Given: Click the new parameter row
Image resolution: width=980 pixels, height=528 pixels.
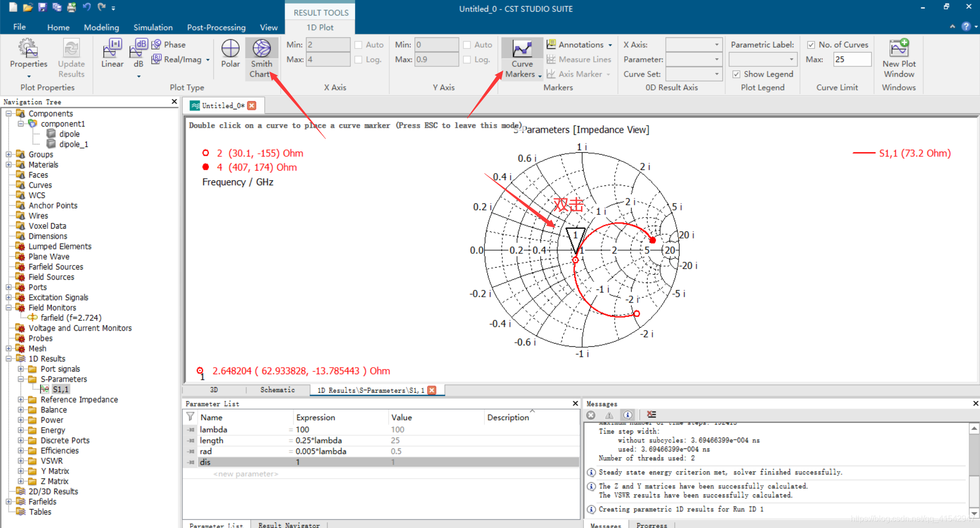Looking at the screenshot, I should 381,474.
